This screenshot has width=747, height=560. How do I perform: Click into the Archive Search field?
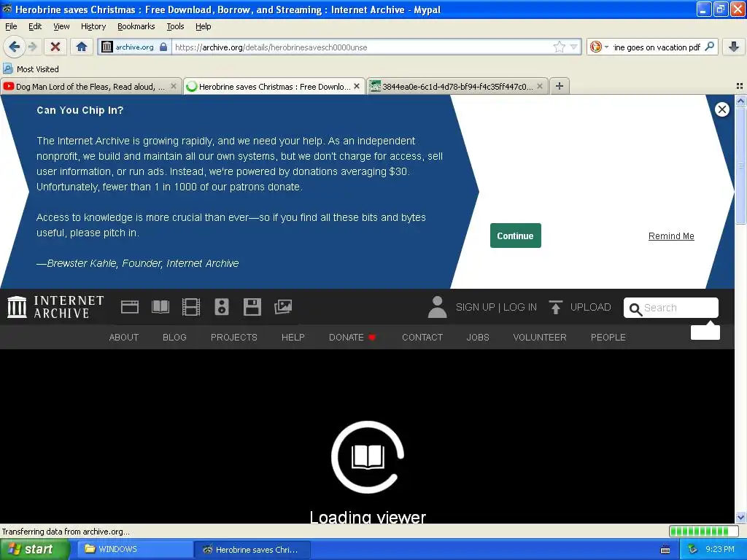(671, 308)
